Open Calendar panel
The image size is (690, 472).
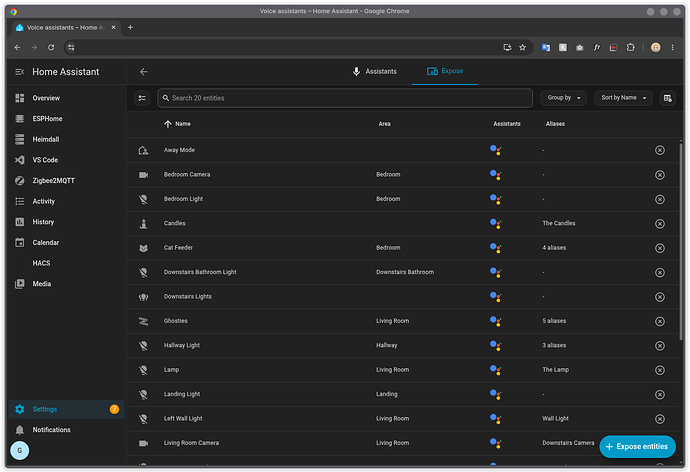tap(66, 243)
